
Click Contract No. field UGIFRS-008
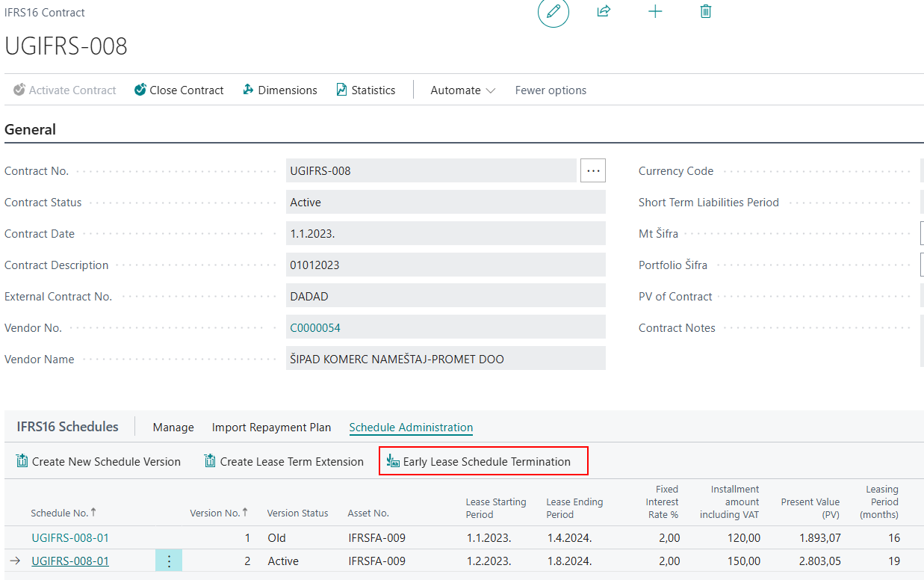tap(431, 170)
